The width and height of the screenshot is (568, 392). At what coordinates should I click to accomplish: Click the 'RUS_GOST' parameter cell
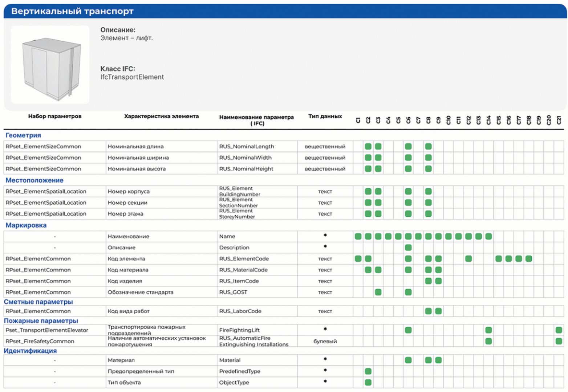coord(257,292)
